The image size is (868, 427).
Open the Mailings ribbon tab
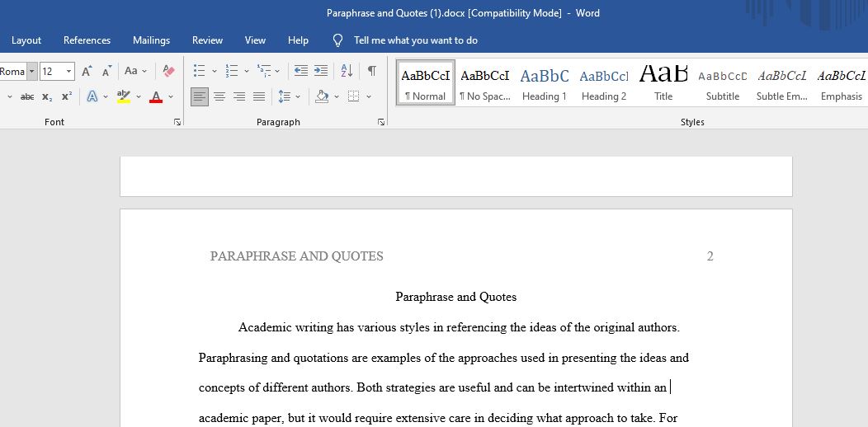point(151,40)
